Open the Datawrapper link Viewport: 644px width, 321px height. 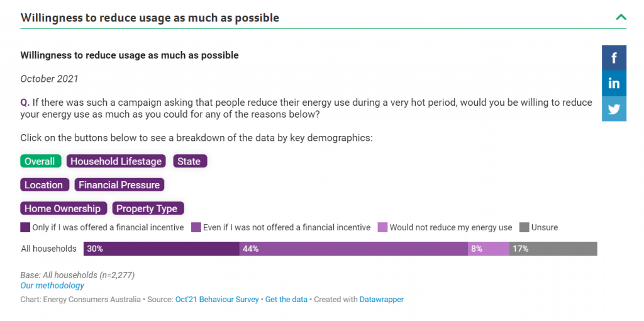(x=382, y=300)
